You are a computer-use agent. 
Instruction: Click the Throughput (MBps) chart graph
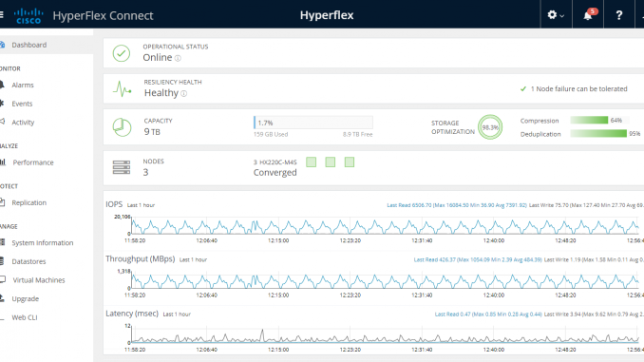point(386,280)
